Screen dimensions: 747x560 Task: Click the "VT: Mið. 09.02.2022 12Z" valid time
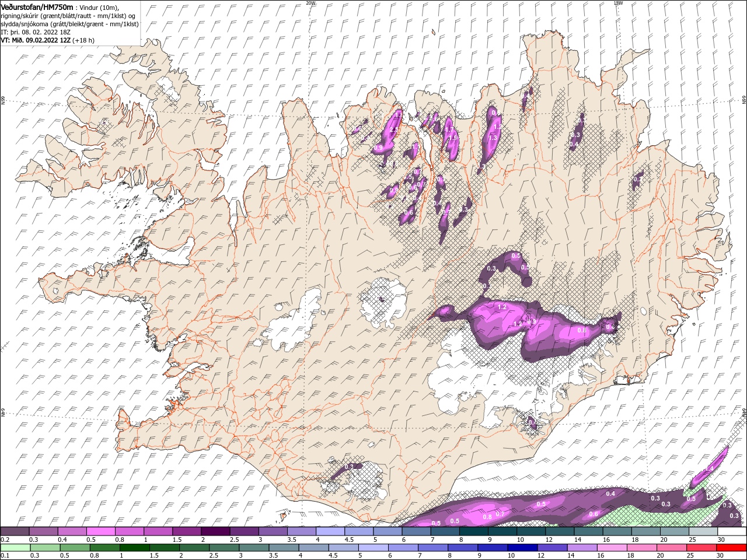click(x=36, y=40)
